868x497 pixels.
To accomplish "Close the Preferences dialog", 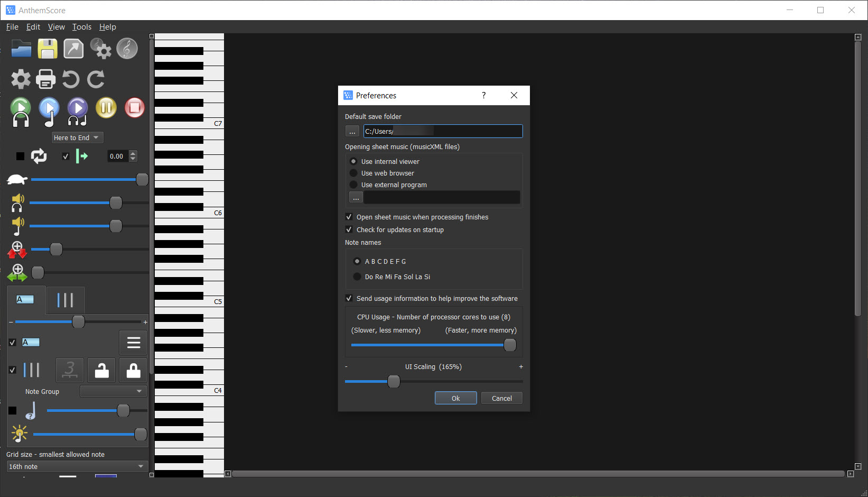I will [x=514, y=95].
